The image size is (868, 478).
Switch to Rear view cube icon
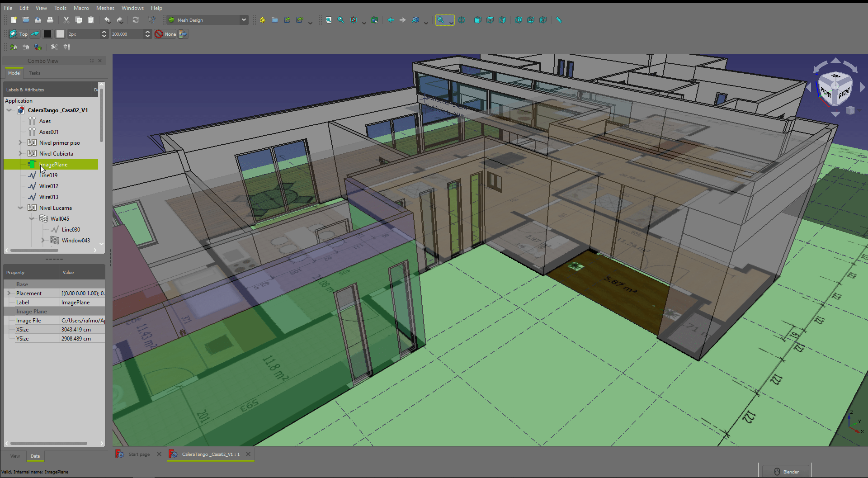519,20
